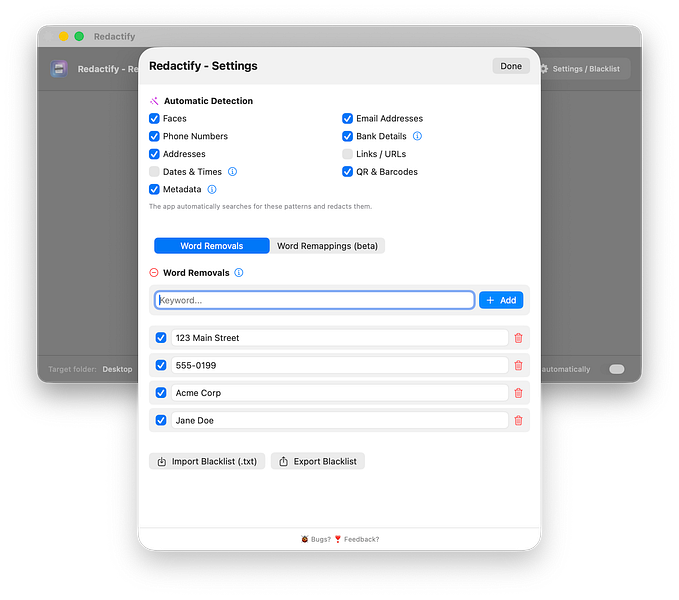679x600 pixels.
Task: Uncheck Email Addresses detection
Action: click(347, 119)
